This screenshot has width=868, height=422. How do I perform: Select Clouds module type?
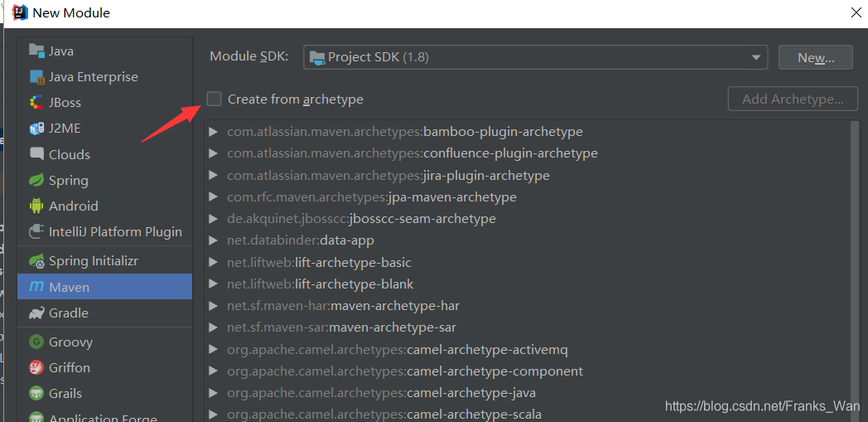coord(104,154)
